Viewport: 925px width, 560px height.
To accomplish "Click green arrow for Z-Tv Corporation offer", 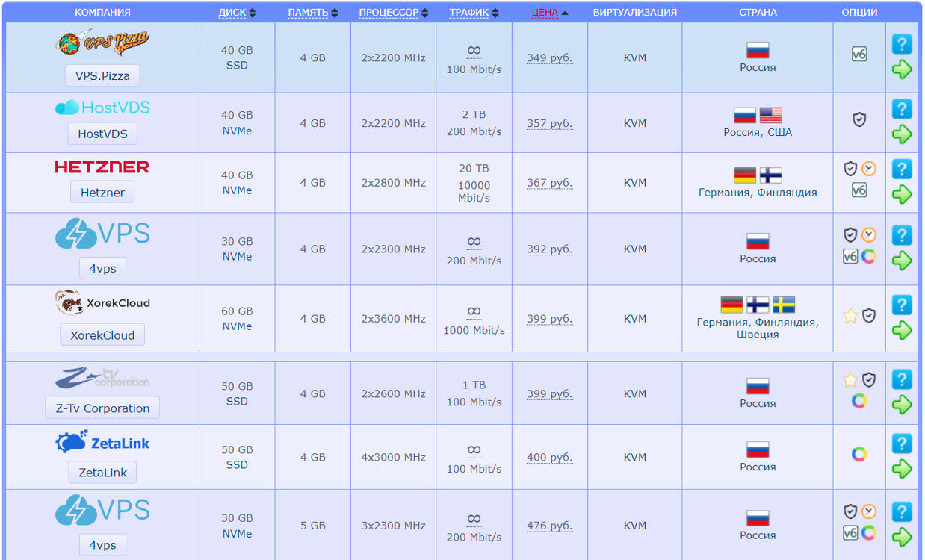I will tap(902, 405).
